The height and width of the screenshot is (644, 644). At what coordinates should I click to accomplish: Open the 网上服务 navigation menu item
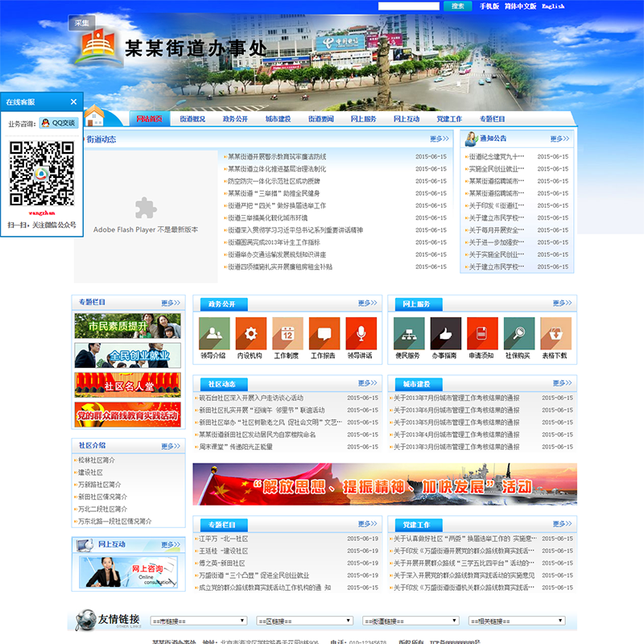coord(364,118)
